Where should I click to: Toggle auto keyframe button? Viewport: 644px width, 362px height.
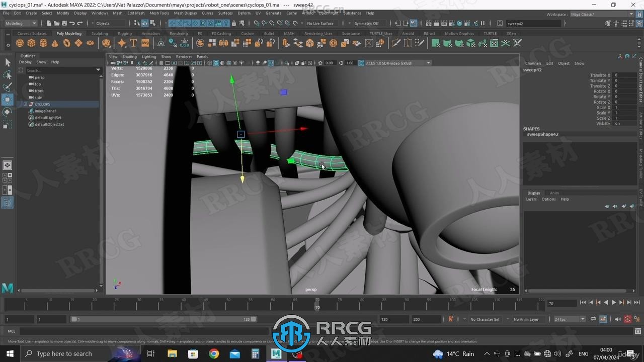[627, 319]
